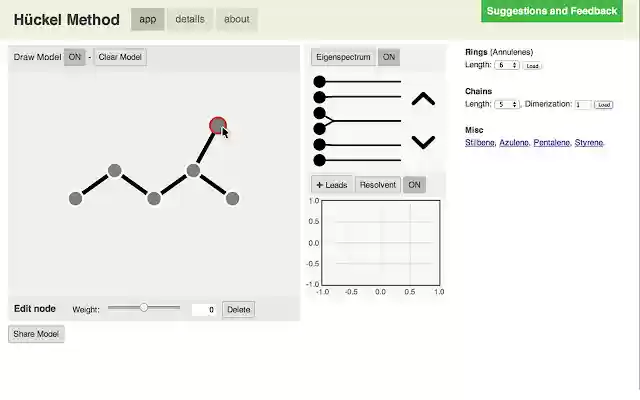Select the lowest eigenlevel dot
Image resolution: width=640 pixels, height=400 pixels.
tap(319, 160)
